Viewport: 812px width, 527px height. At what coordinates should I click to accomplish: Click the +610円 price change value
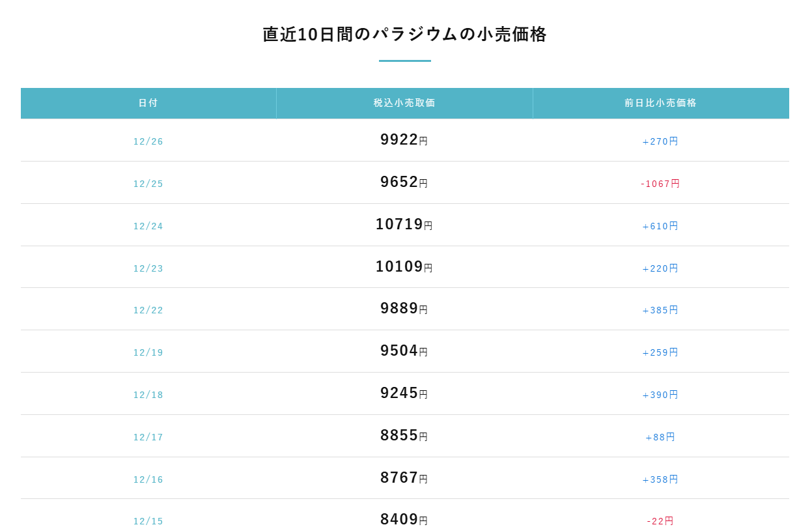[660, 226]
